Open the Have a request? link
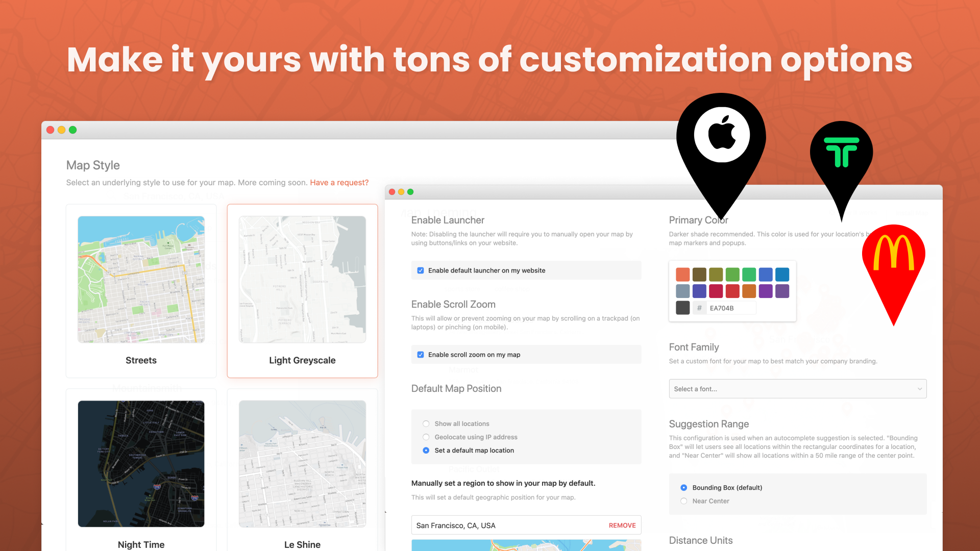The height and width of the screenshot is (551, 980). [339, 183]
